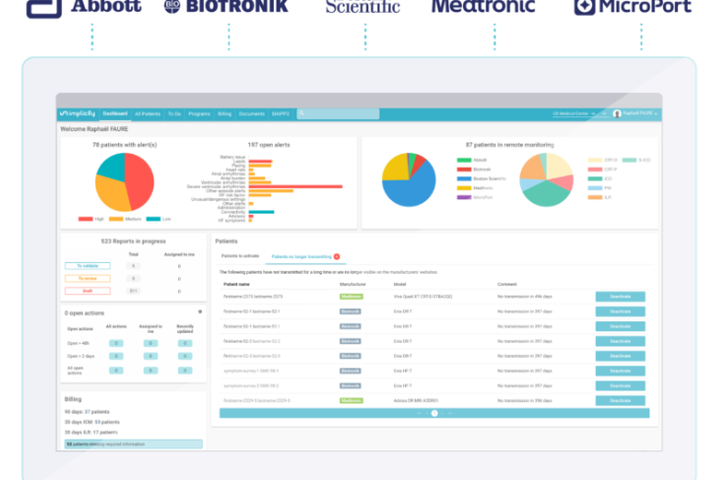Toggle the CRT-D legend swatch
This screenshot has height=480, width=720.
[x=595, y=160]
